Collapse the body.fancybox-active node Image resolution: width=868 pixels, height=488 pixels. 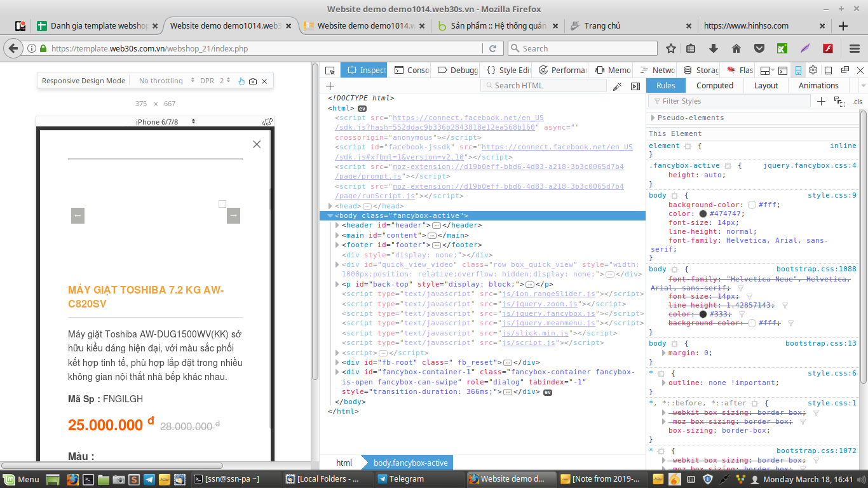pos(330,216)
